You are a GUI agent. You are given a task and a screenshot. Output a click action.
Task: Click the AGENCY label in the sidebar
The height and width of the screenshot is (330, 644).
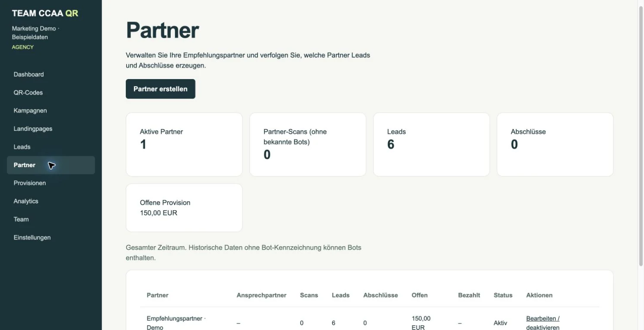(22, 47)
